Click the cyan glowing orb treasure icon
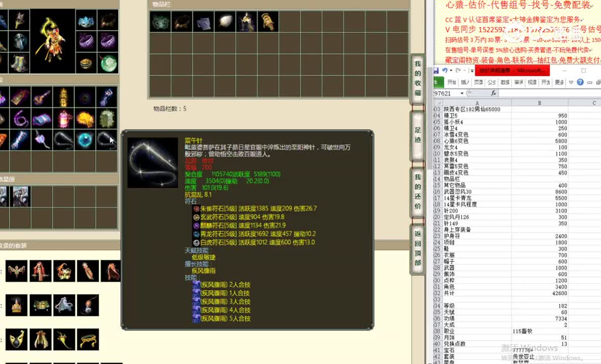 point(85,140)
